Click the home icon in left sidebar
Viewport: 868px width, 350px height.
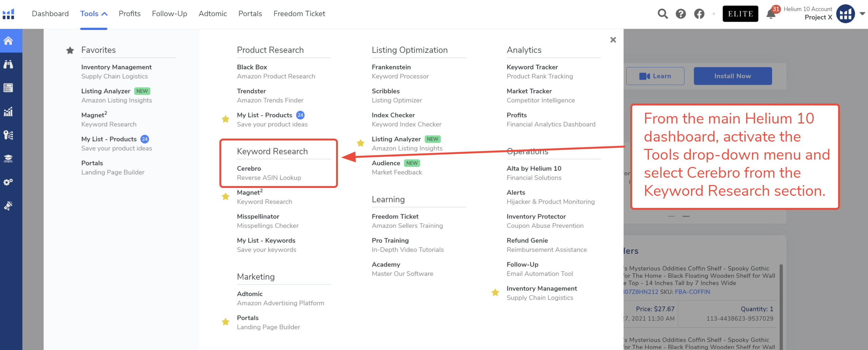point(8,41)
